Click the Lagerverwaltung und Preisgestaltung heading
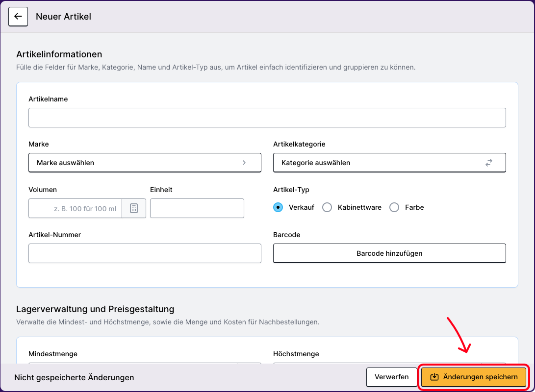 pyautogui.click(x=95, y=309)
